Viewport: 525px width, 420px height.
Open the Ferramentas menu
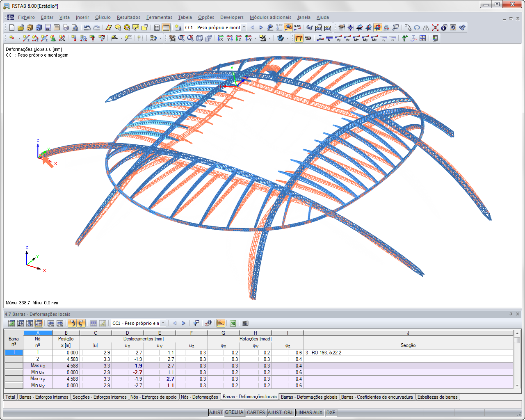pos(159,17)
